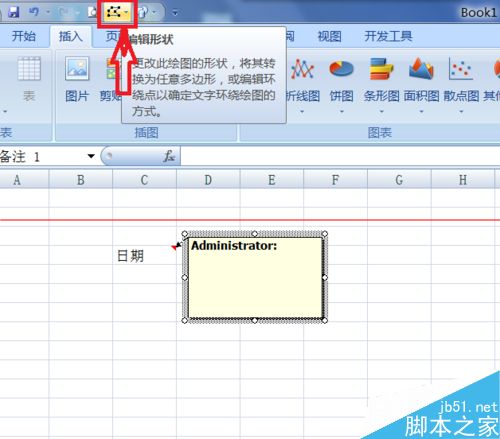Click the comment's bottom-middle resize handle
The width and height of the screenshot is (500, 439).
(x=255, y=320)
